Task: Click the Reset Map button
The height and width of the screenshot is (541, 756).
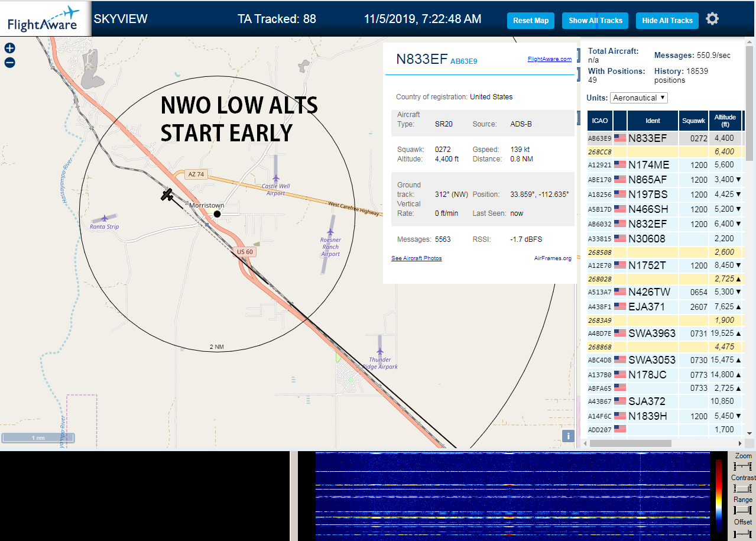Action: [x=531, y=21]
